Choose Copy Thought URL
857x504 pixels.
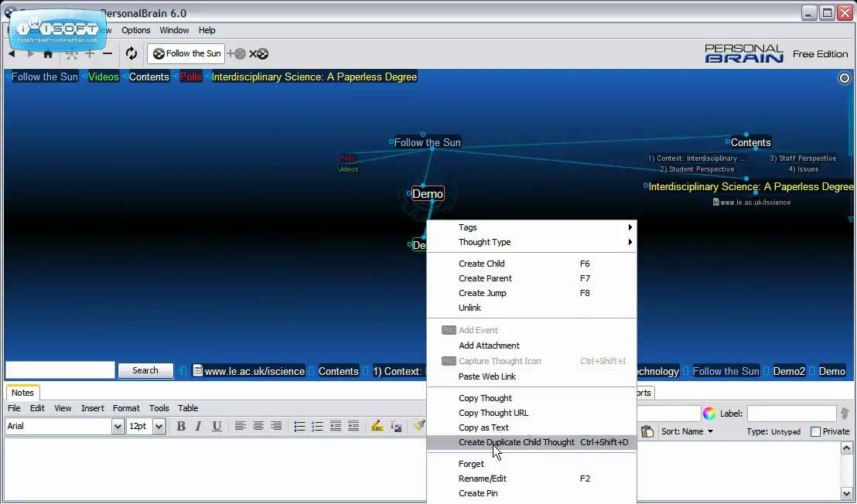(x=531, y=413)
